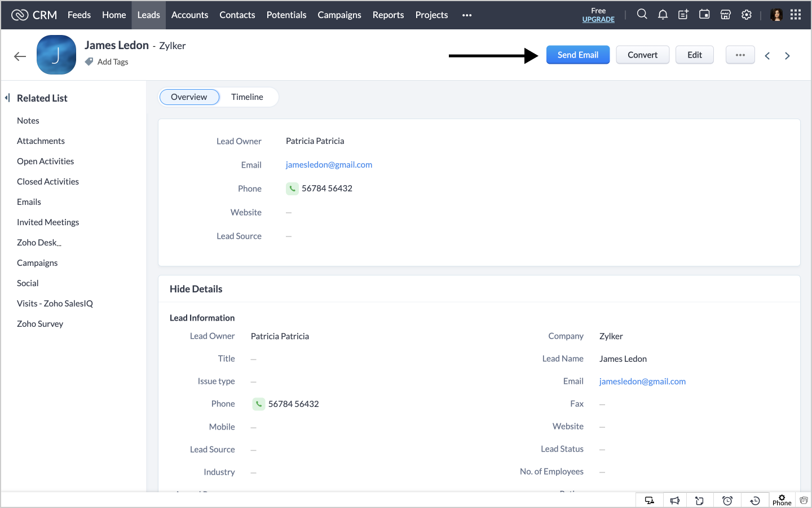The image size is (812, 508).
Task: Open the settings gear icon
Action: click(x=747, y=15)
